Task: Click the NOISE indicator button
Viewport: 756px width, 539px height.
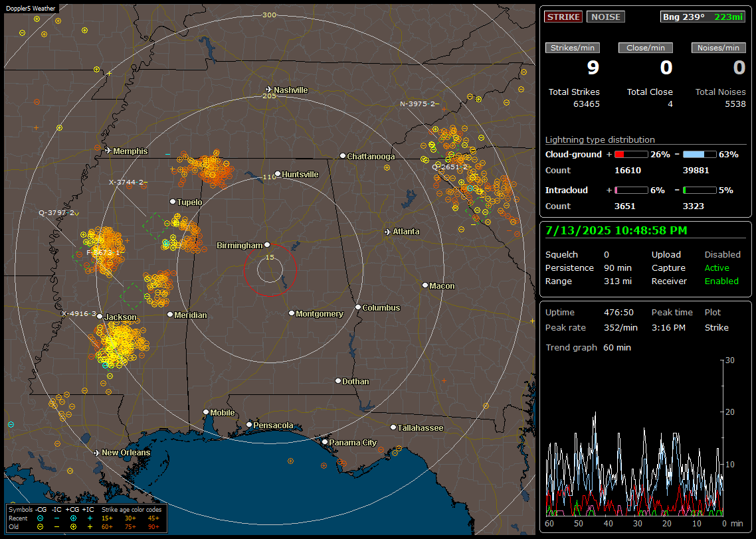Action: pos(606,17)
